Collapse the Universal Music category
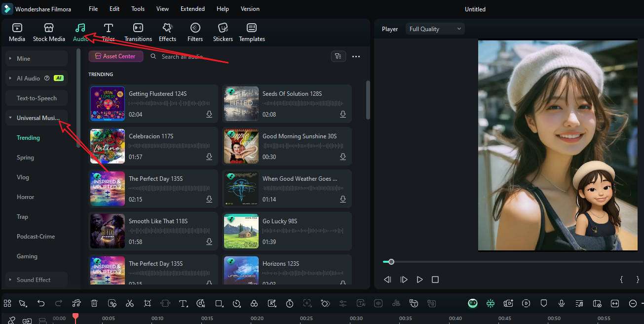Image resolution: width=644 pixels, height=324 pixels. (x=37, y=118)
